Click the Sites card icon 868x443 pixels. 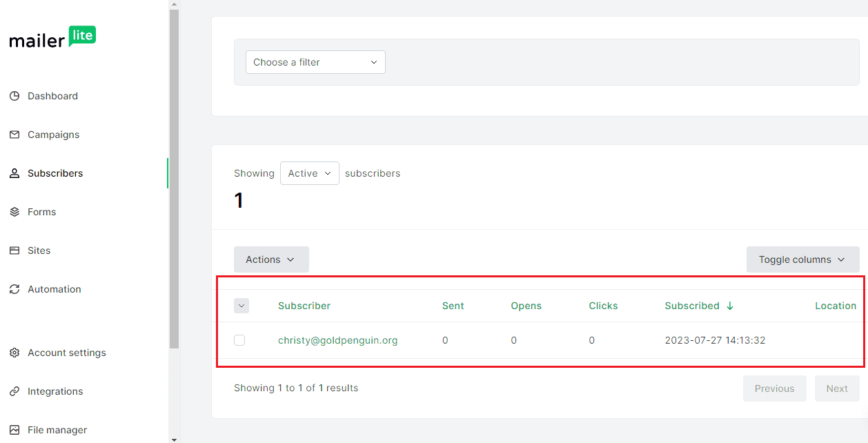(14, 250)
